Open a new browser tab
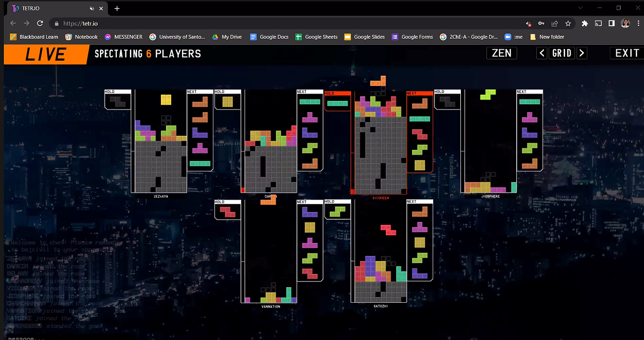This screenshot has height=340, width=644. tap(117, 9)
